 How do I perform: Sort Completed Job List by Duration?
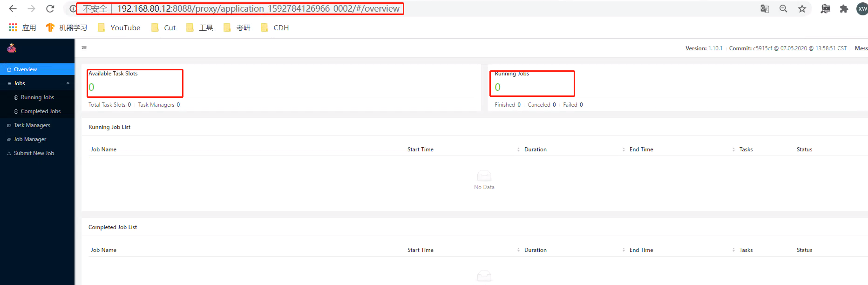(624, 250)
